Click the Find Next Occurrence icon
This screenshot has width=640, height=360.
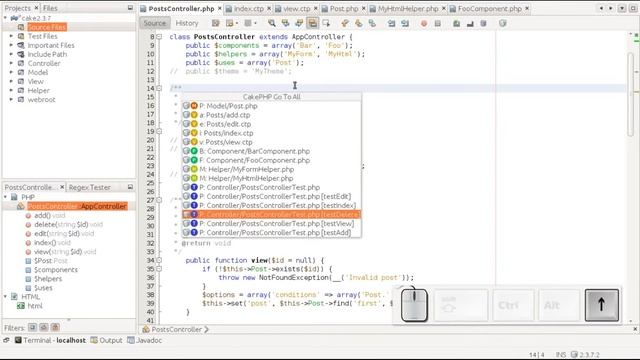pyautogui.click(x=299, y=23)
